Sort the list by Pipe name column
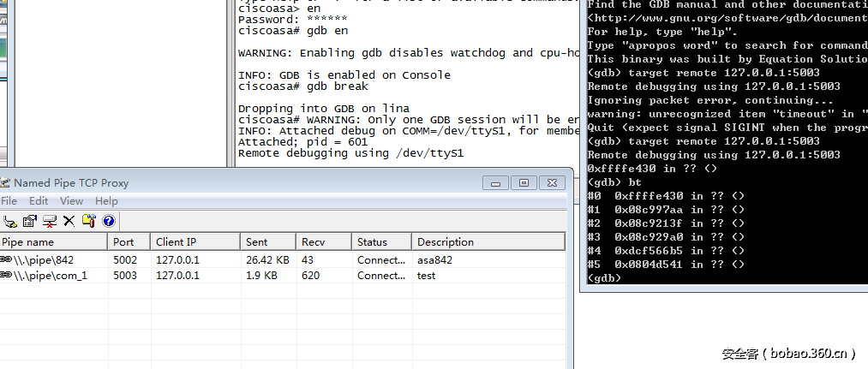868x369 pixels. 51,242
